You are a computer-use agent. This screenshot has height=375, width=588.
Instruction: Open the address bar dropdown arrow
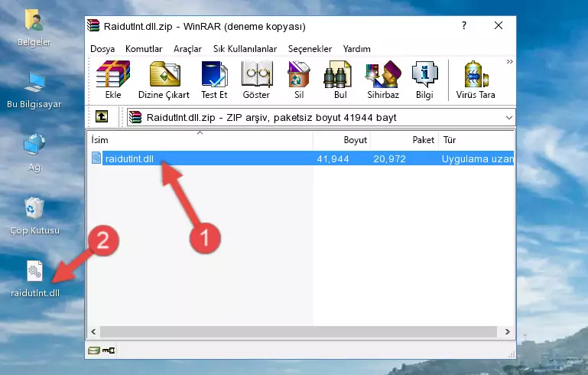(x=509, y=118)
